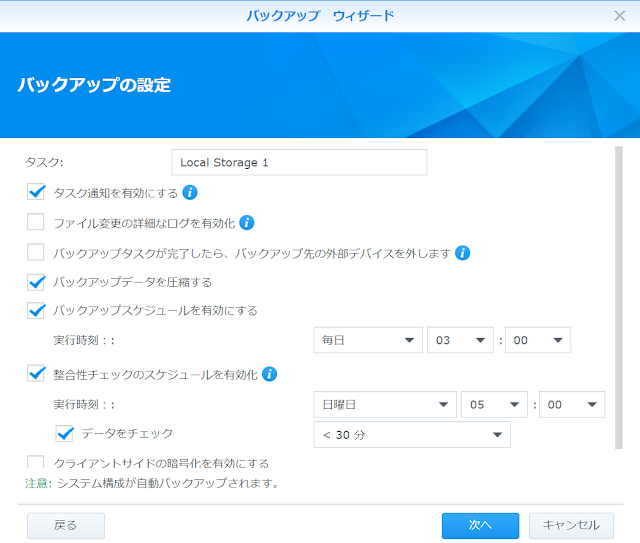The width and height of the screenshot is (640, 543).
Task: Open the 日曜日 integrity check day dropdown
Action: (385, 404)
